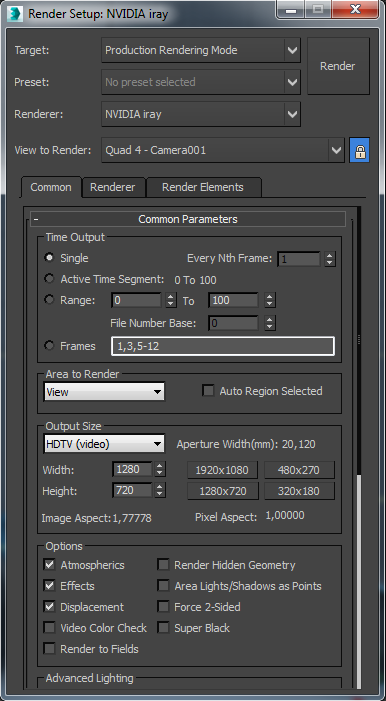
Task: Open the Target dropdown
Action: coord(201,50)
